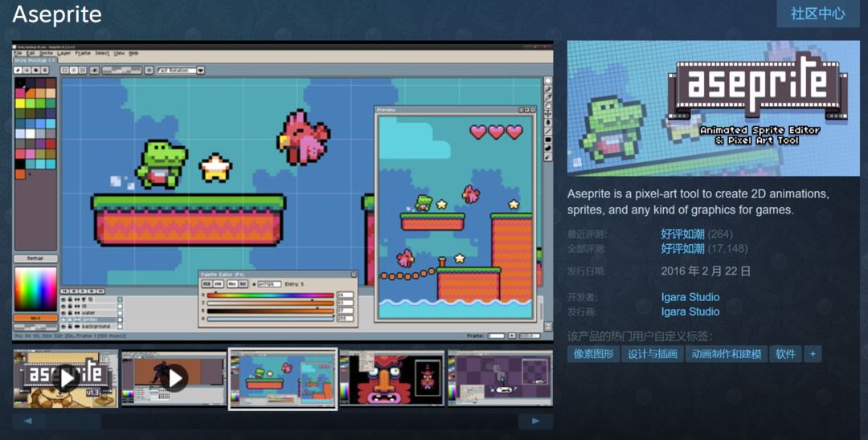Select the highlighted frog platform screenshot thumbnail
Viewport: 868px width, 440px height.
[x=283, y=379]
